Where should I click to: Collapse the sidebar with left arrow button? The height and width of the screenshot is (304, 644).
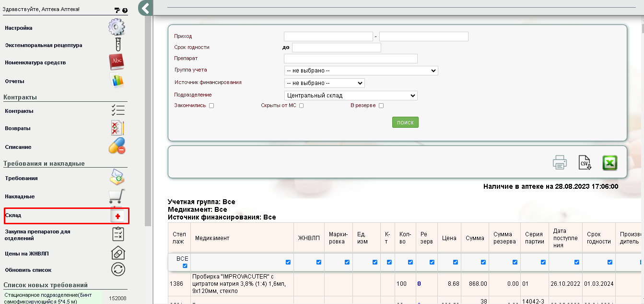click(145, 8)
